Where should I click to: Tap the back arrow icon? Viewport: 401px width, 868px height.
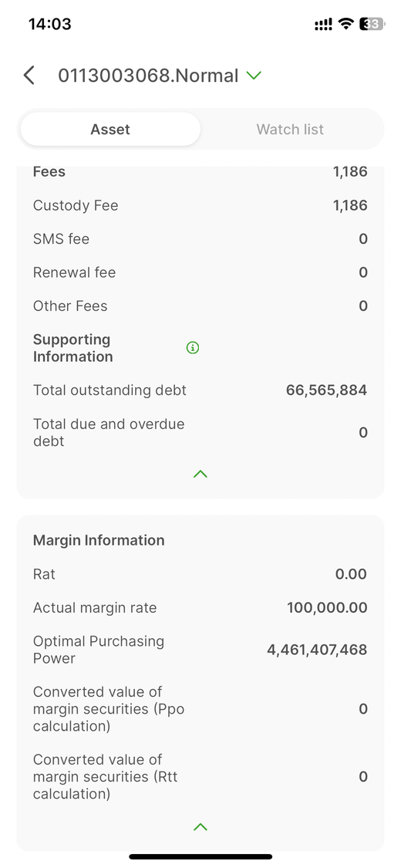(x=29, y=76)
